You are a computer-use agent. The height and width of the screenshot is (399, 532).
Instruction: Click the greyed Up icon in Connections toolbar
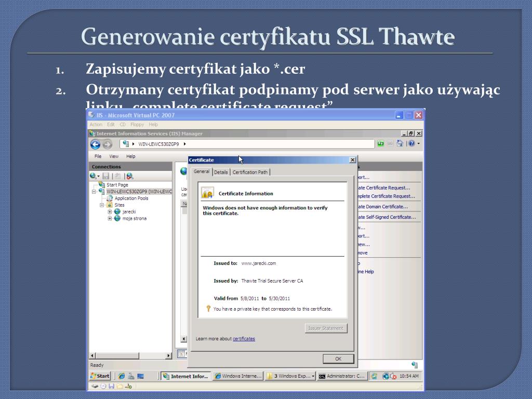(117, 176)
